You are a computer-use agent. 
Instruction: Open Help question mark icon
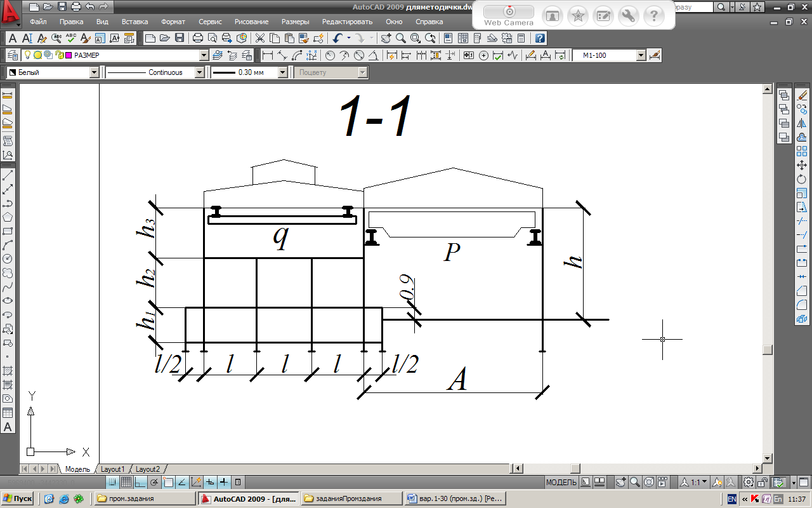coord(540,38)
